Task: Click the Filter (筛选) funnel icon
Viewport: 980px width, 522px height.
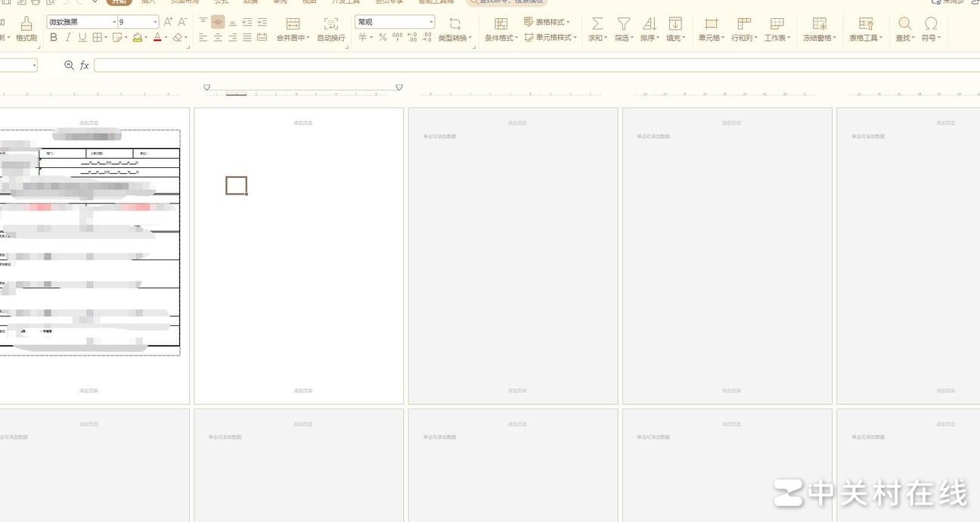Action: (x=623, y=24)
